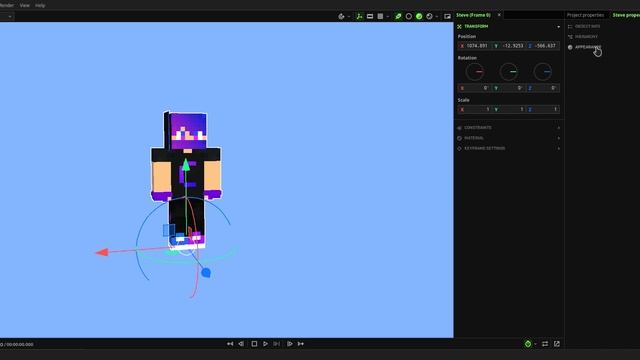Click the blue Z rotation dial
The height and width of the screenshot is (360, 640).
point(542,72)
